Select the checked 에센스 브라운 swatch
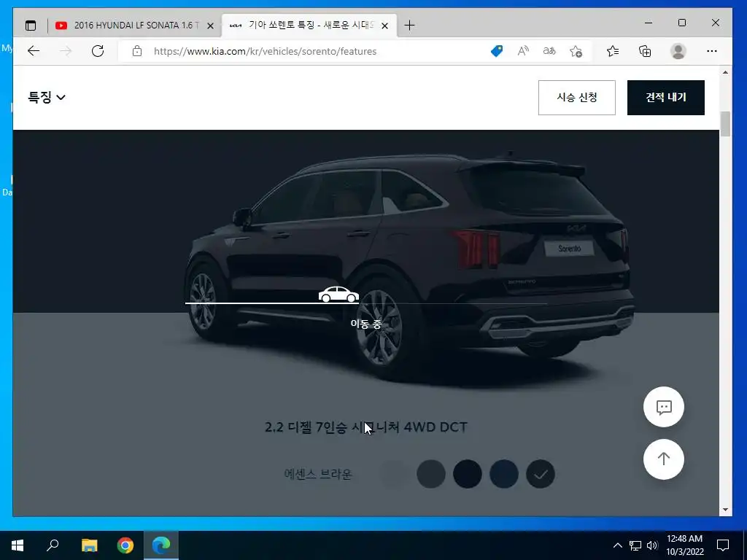Viewport: 747px width, 560px height. click(x=541, y=474)
